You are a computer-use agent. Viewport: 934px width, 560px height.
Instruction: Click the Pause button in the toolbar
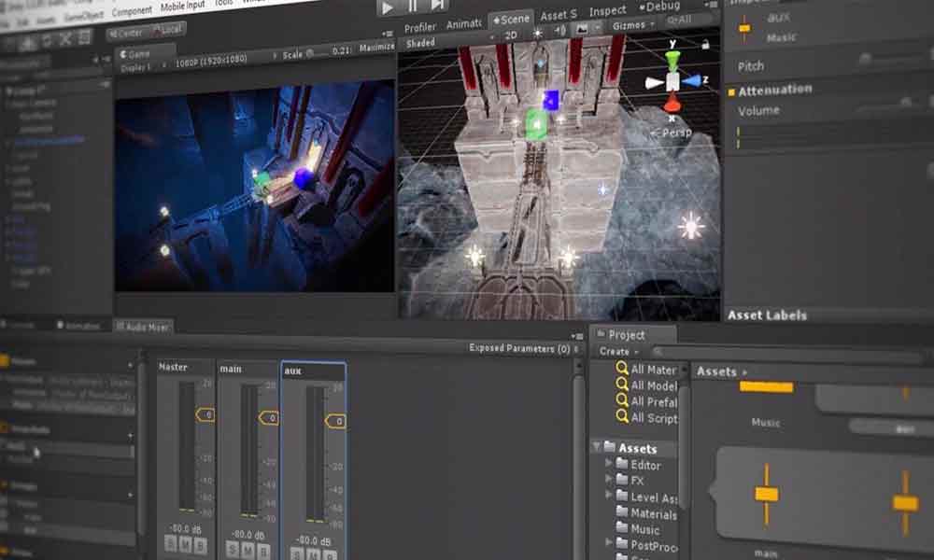(413, 7)
